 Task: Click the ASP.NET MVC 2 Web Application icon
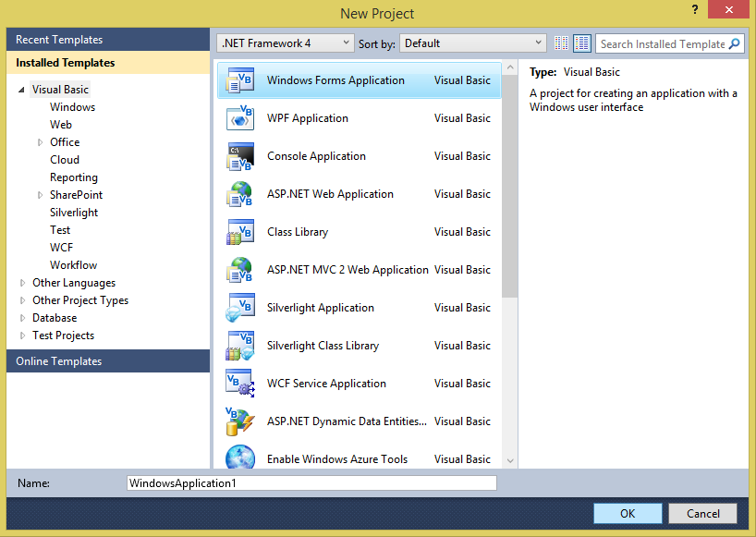coord(240,270)
